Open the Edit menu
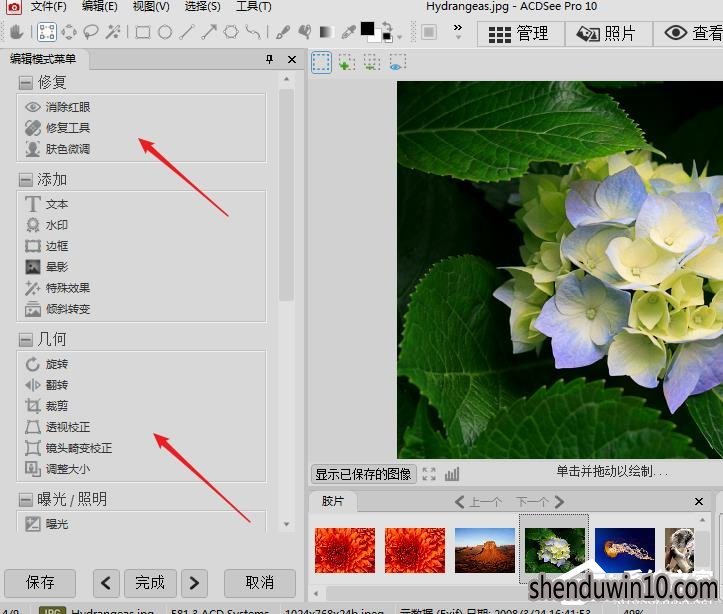Screen dimensions: 723x614 99,6
